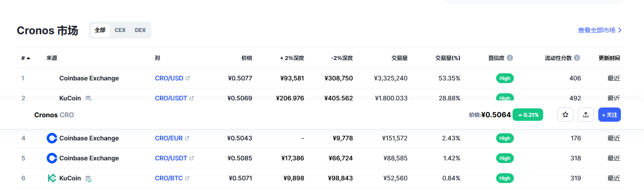Click price cell ¥0.5043
The width and height of the screenshot is (644, 191).
pos(240,138)
